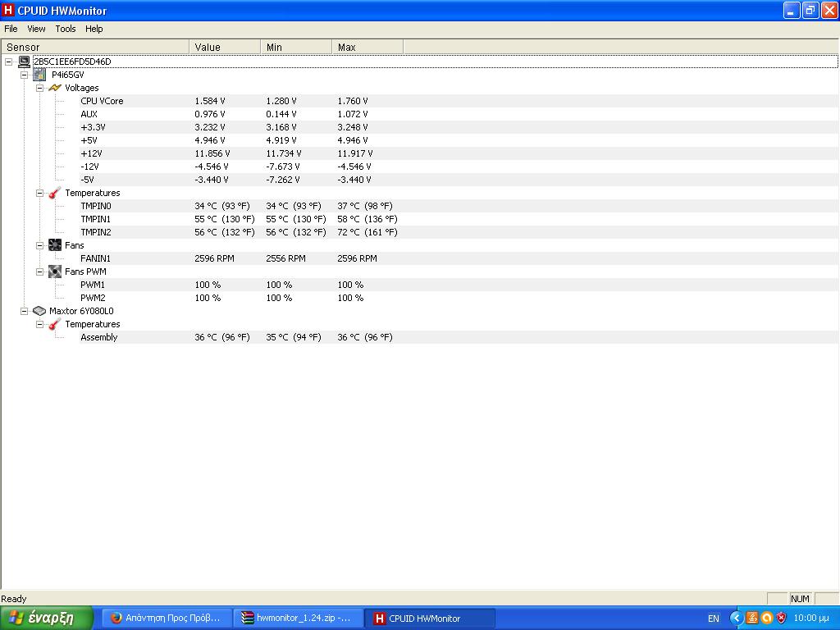The height and width of the screenshot is (630, 840).
Task: Click the CPUID HWMonitor taskbar button
Action: 430,619
